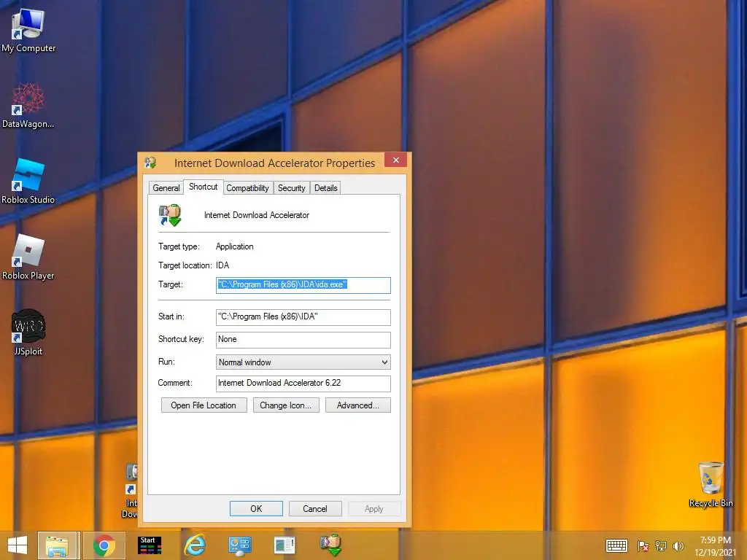Click inside the Target path field
Viewport: 747px width, 560px height.
pyautogui.click(x=303, y=285)
